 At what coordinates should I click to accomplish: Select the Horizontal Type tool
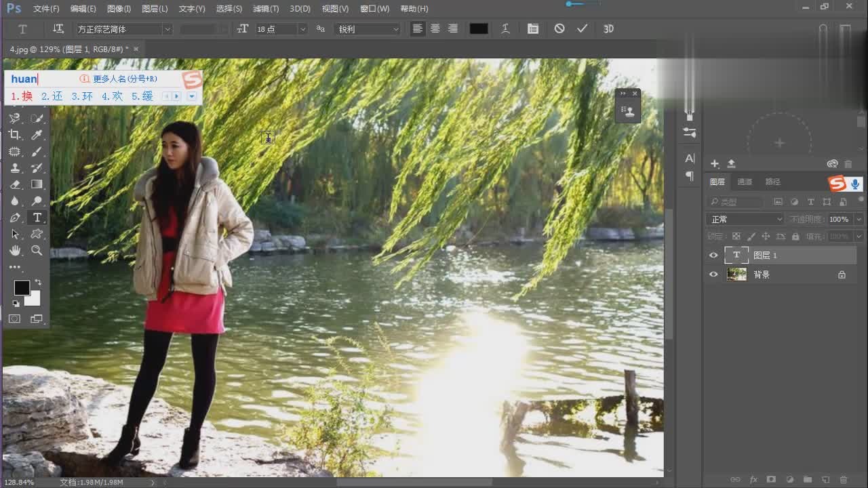tap(37, 218)
